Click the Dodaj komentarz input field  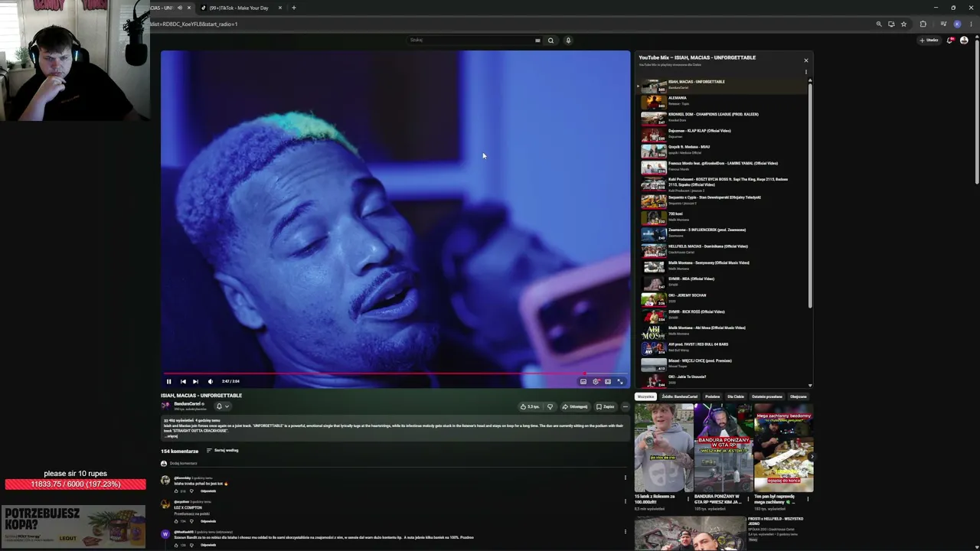pos(398,464)
